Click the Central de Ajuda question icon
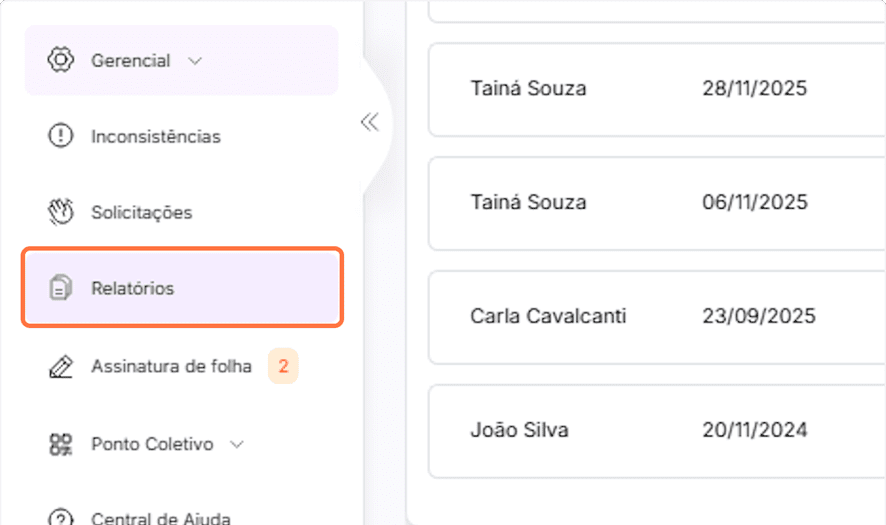 tap(61, 518)
